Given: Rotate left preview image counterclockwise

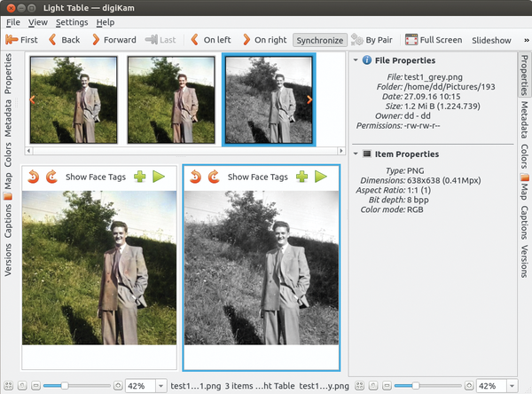Looking at the screenshot, I should tap(34, 177).
